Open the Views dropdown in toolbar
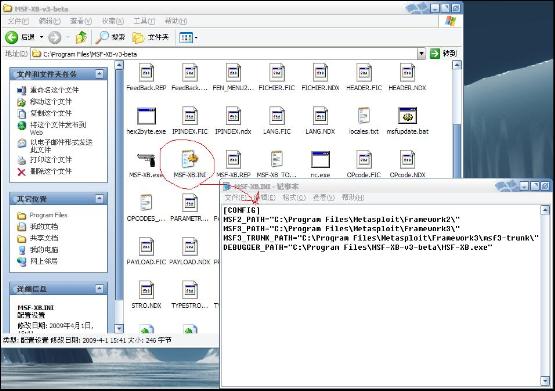555x391 pixels. (x=188, y=37)
